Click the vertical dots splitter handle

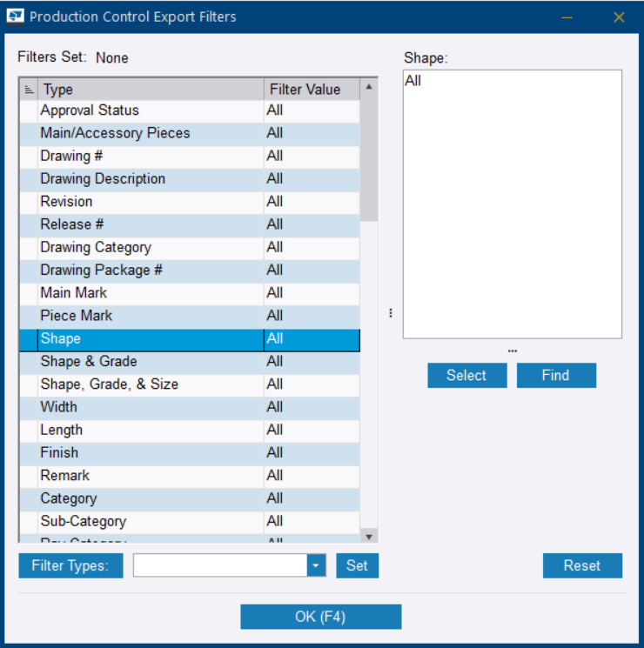tap(391, 313)
